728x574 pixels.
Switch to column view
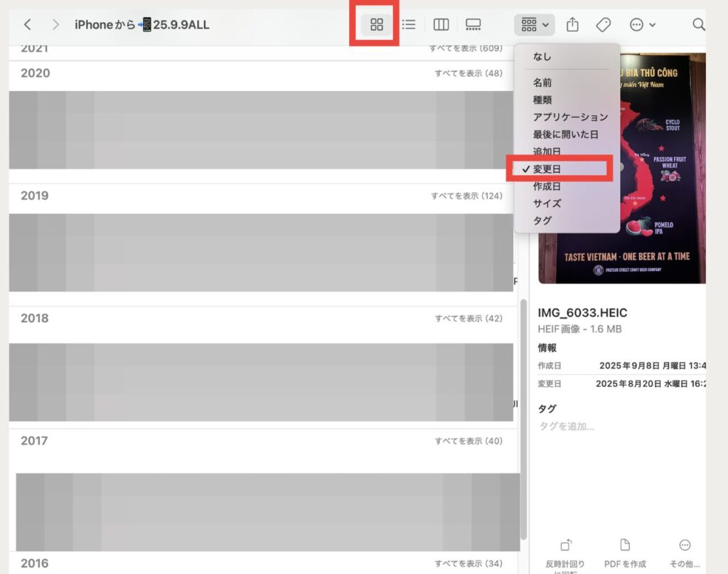tap(441, 25)
